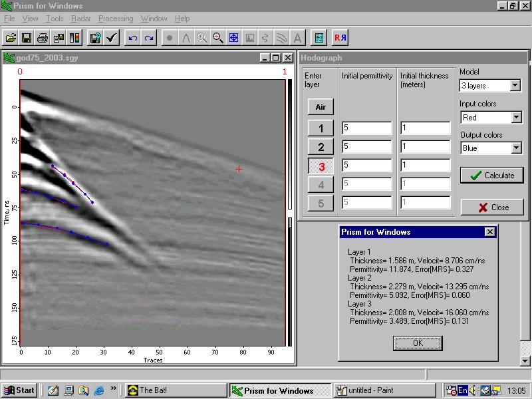This screenshot has width=532, height=399.
Task: Click the Start button on the taskbar
Action: tap(19, 390)
